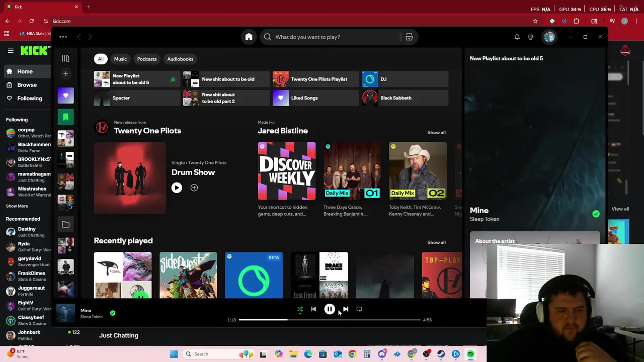644x362 pixels.
Task: Skip to next track
Action: pyautogui.click(x=346, y=309)
